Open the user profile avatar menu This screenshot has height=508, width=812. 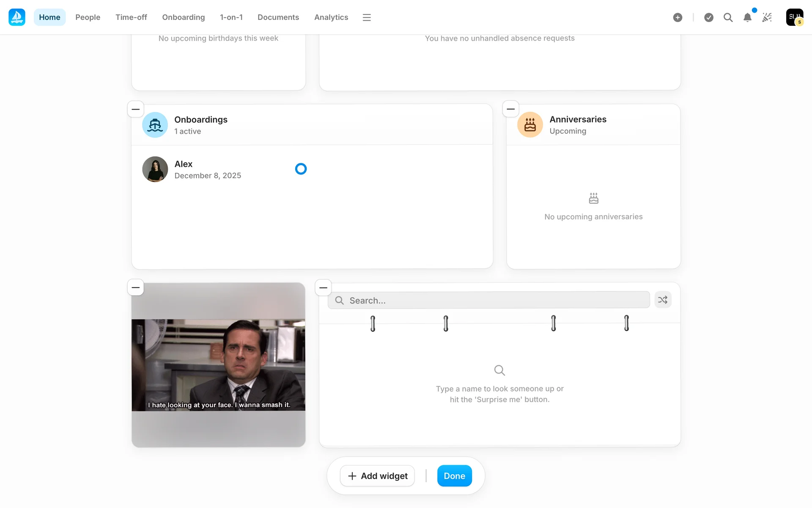pyautogui.click(x=794, y=17)
